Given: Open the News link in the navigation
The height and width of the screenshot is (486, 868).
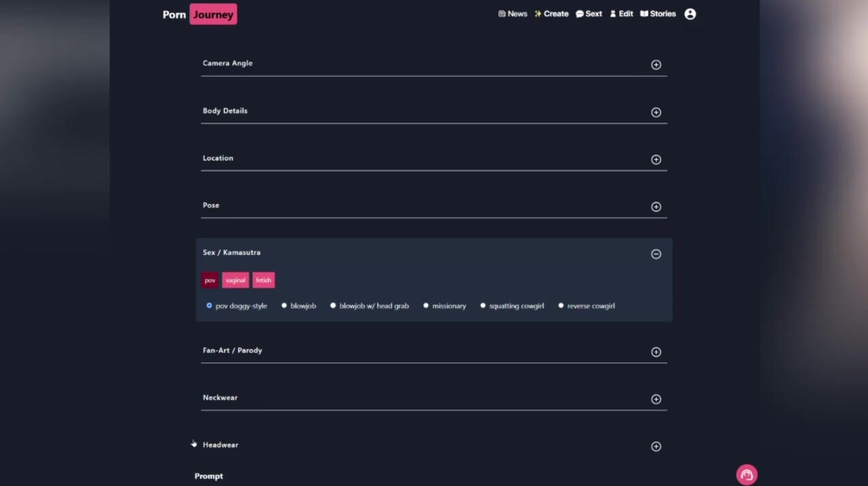Looking at the screenshot, I should click(x=513, y=14).
